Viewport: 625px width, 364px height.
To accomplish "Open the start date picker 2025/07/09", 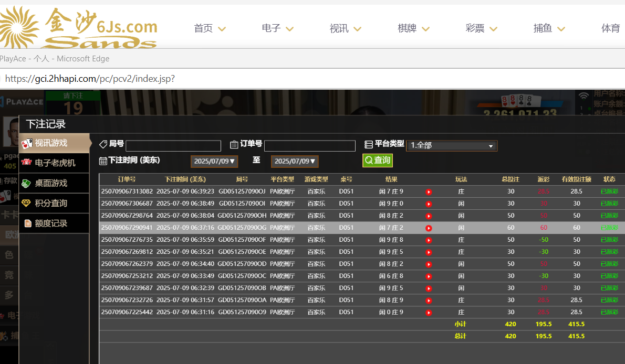I will click(214, 161).
